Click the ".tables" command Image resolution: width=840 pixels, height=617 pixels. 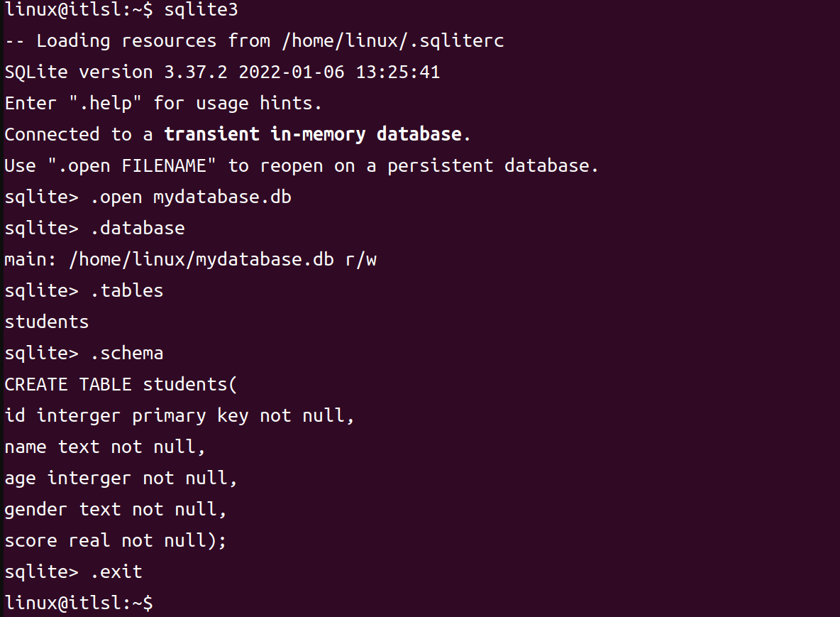(126, 291)
